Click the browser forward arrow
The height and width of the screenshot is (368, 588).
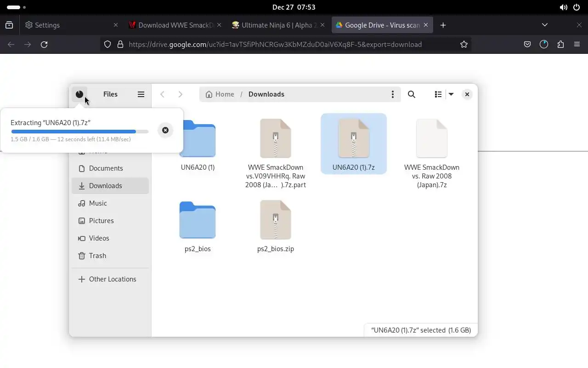pos(28,45)
